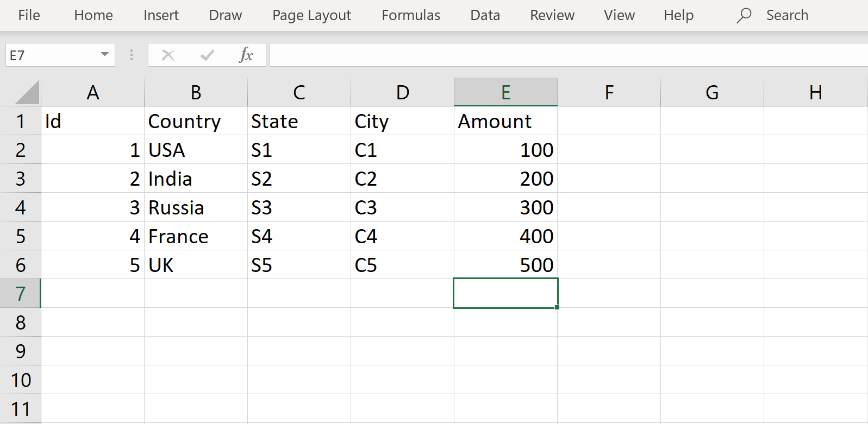Click the Select All corner triangle

(x=27, y=92)
